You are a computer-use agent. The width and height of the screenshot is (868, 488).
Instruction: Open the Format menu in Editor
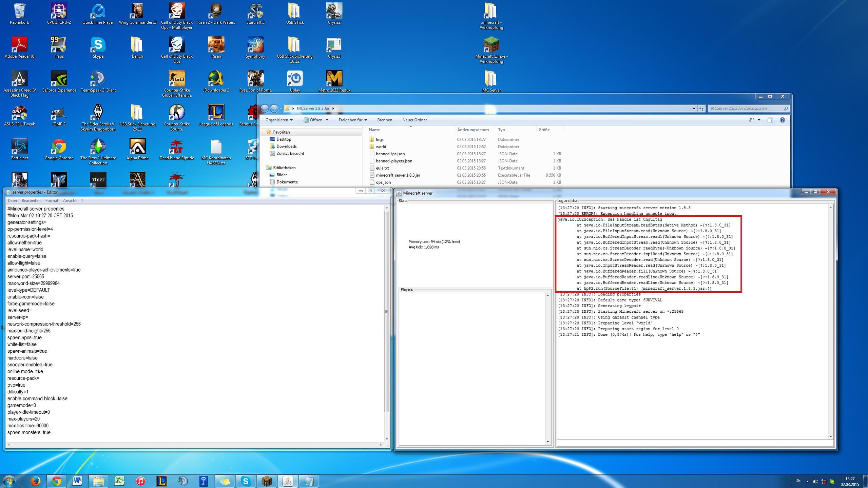tap(52, 200)
